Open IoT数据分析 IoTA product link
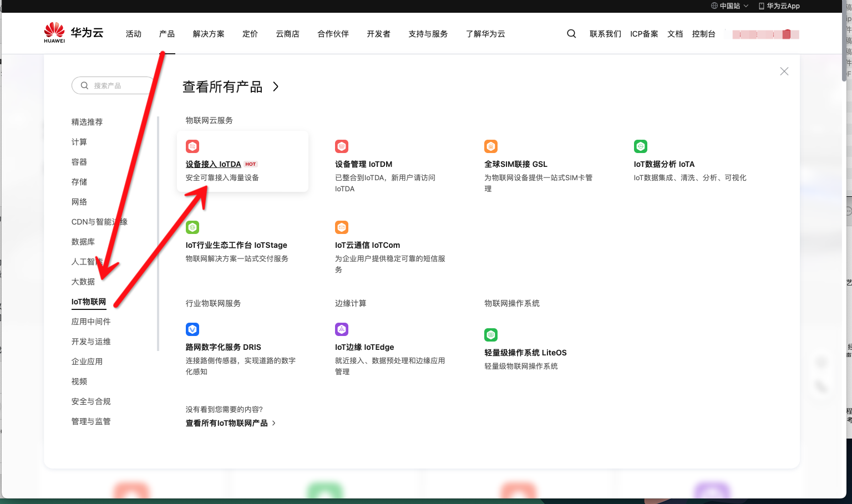The image size is (852, 504). (x=664, y=164)
